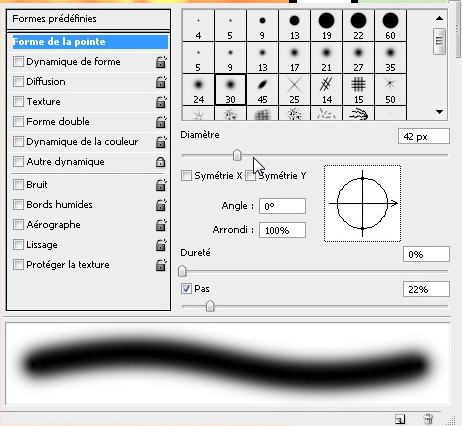The height and width of the screenshot is (426, 462).
Task: Open the Forme double settings
Action: tap(58, 122)
